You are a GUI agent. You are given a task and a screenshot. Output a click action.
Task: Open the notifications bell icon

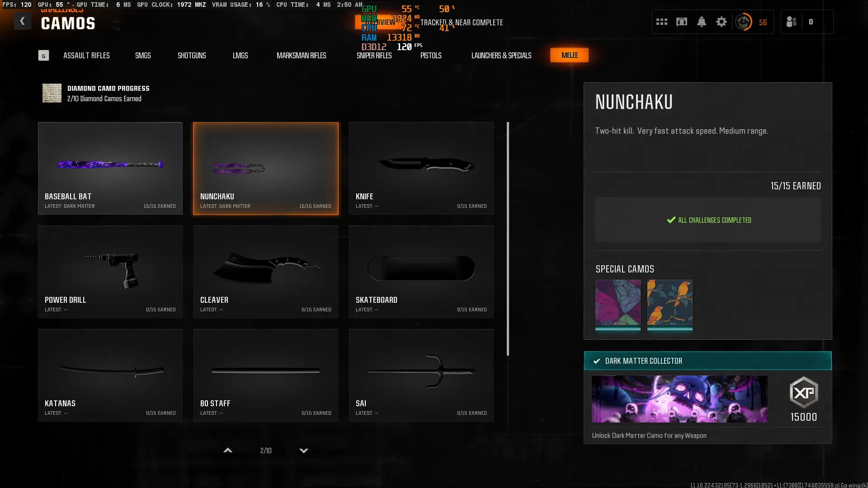[702, 22]
